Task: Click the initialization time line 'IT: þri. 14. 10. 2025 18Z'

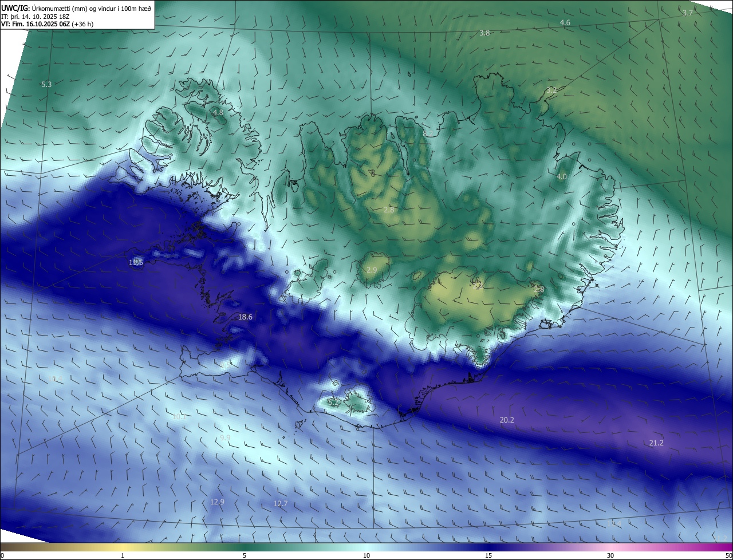Action: pyautogui.click(x=36, y=16)
